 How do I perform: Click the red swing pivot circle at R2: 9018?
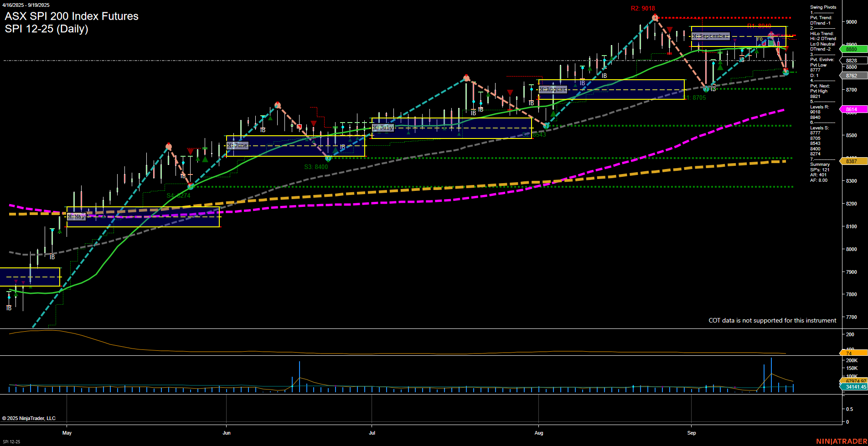655,17
